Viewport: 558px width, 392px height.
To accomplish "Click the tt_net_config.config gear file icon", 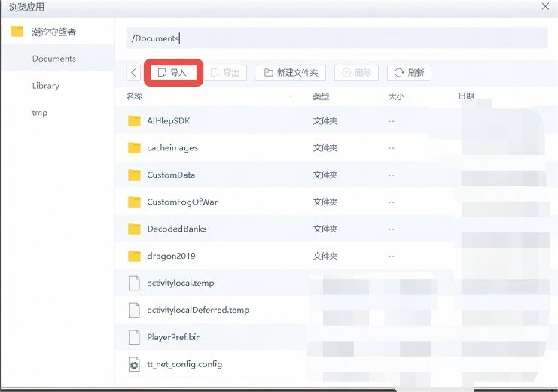I will click(134, 364).
